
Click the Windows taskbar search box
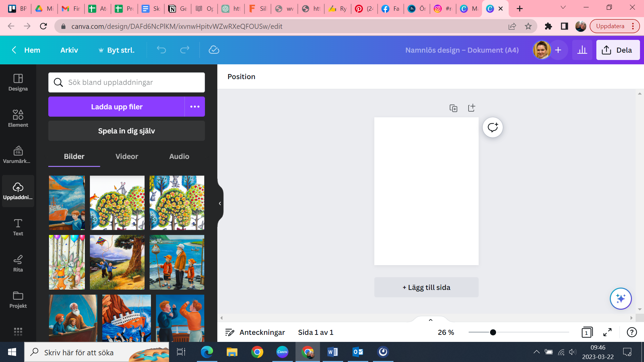tap(97, 352)
